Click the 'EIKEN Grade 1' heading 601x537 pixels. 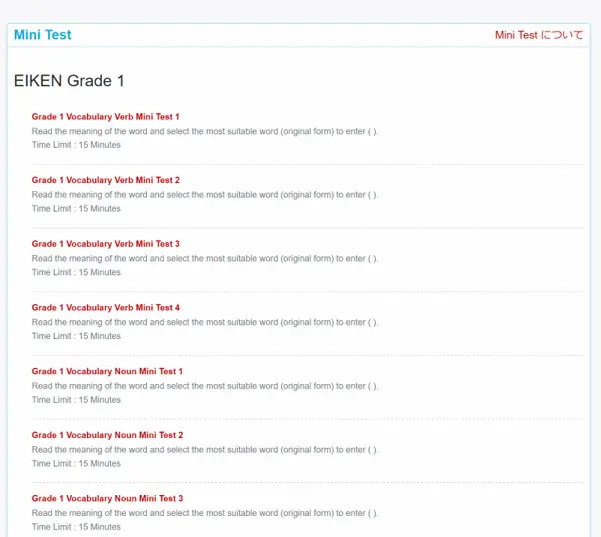[69, 81]
